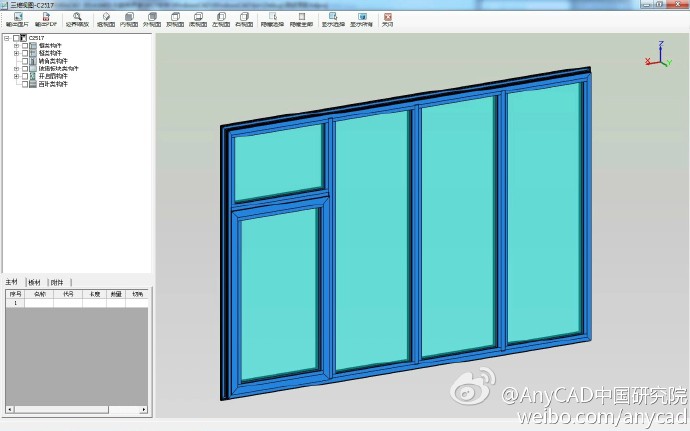690x431 pixels.
Task: Click the 名称 column header
Action: tap(40, 294)
